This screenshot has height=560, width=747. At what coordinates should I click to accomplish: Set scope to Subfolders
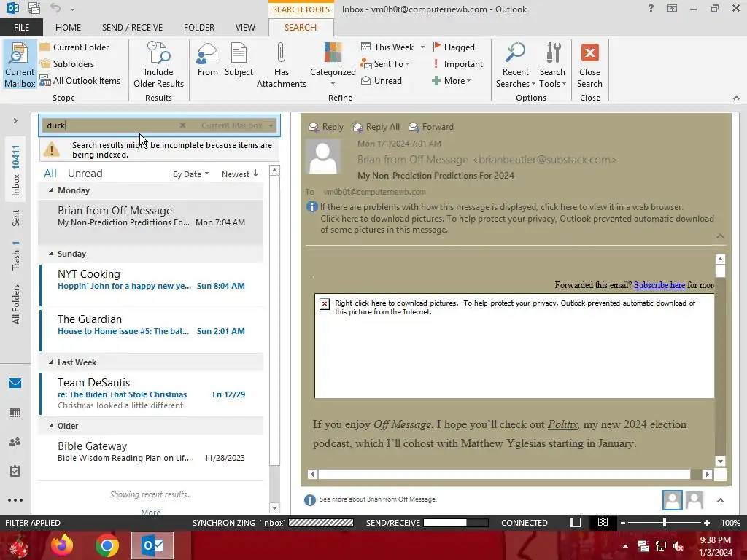pyautogui.click(x=67, y=63)
